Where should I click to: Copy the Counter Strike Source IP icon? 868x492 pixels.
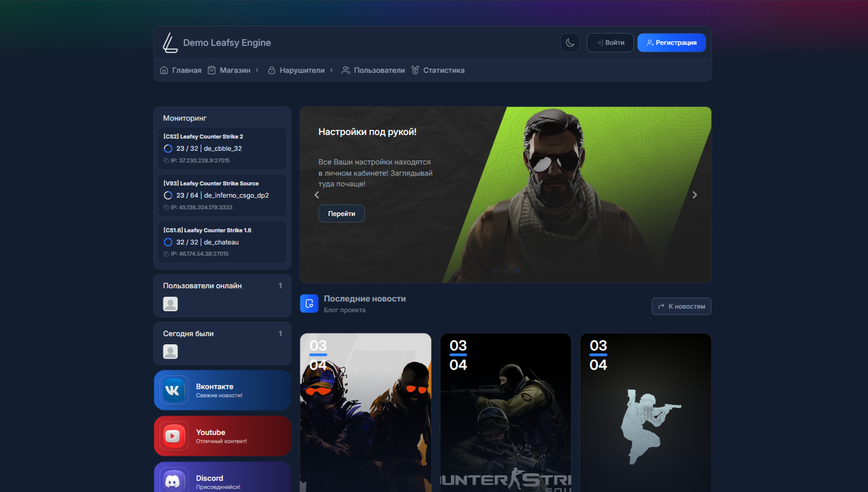coord(166,207)
